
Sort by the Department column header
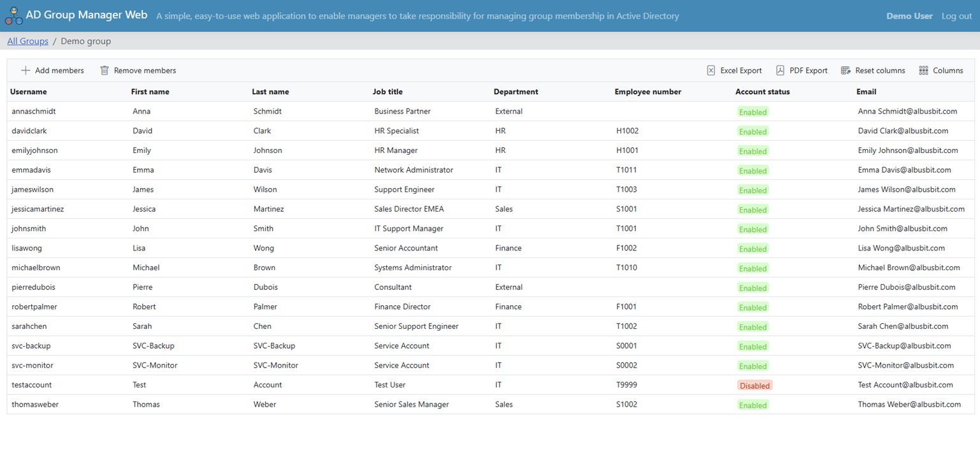pyautogui.click(x=515, y=92)
